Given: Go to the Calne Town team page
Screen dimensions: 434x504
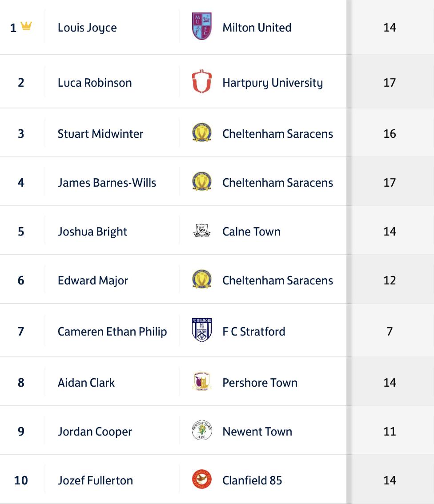Looking at the screenshot, I should coord(251,232).
